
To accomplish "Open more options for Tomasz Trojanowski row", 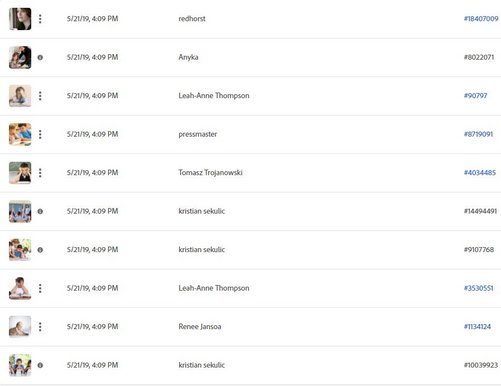I will point(40,173).
